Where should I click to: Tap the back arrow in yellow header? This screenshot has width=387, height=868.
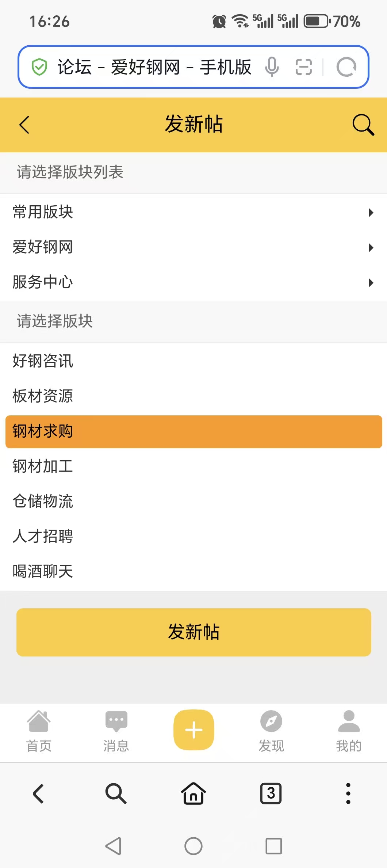pyautogui.click(x=24, y=125)
